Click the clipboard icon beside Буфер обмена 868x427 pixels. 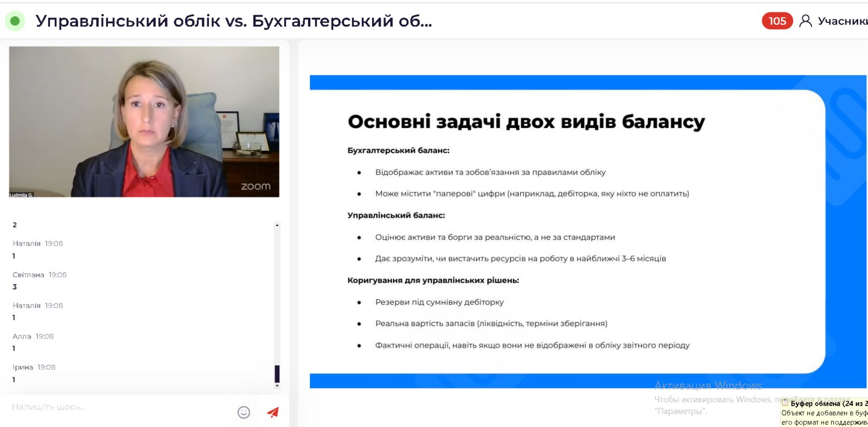(x=785, y=403)
